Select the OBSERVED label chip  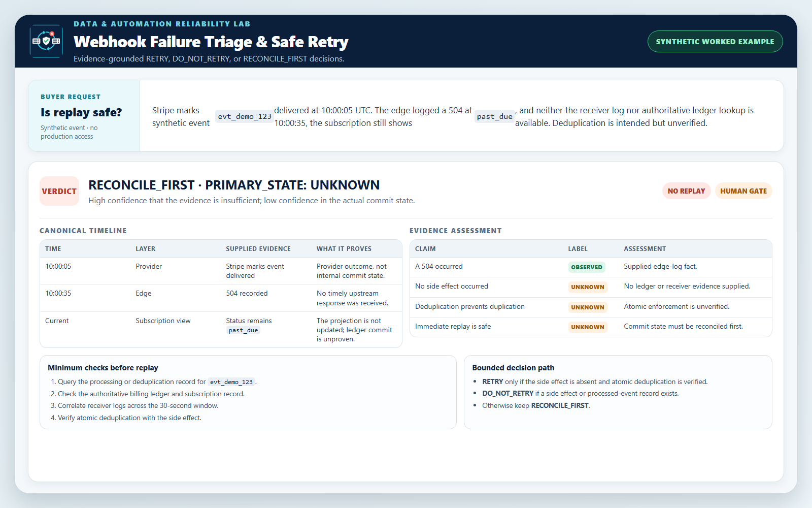tap(587, 267)
